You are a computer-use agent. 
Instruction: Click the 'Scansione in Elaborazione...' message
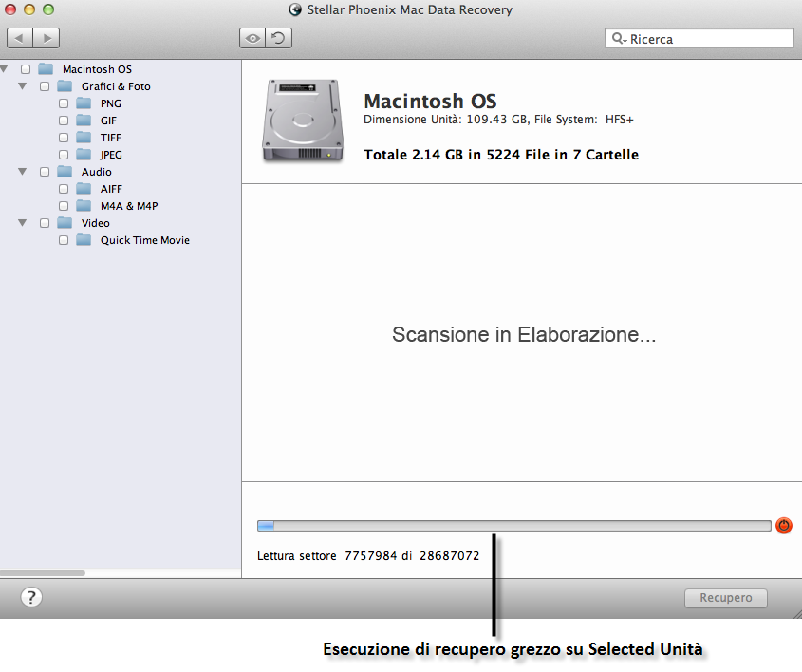point(524,334)
